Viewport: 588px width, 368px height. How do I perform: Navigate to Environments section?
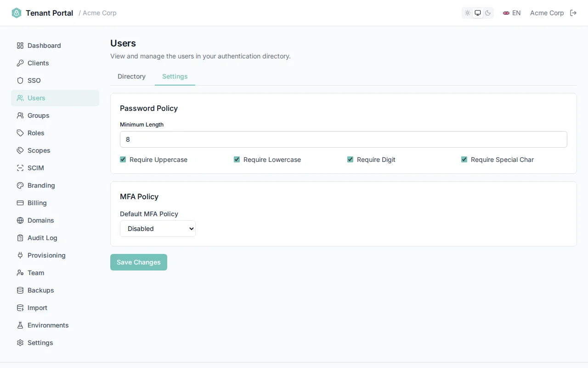(x=55, y=325)
